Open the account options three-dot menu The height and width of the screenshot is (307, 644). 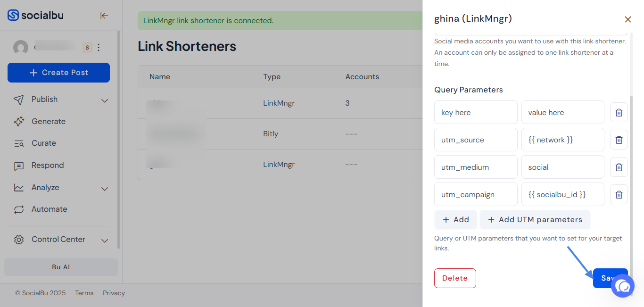99,47
